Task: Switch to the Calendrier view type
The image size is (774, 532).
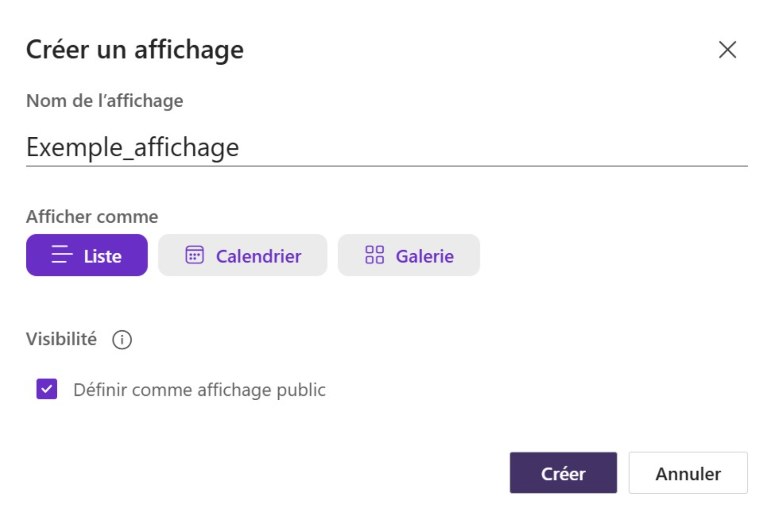Action: point(243,255)
